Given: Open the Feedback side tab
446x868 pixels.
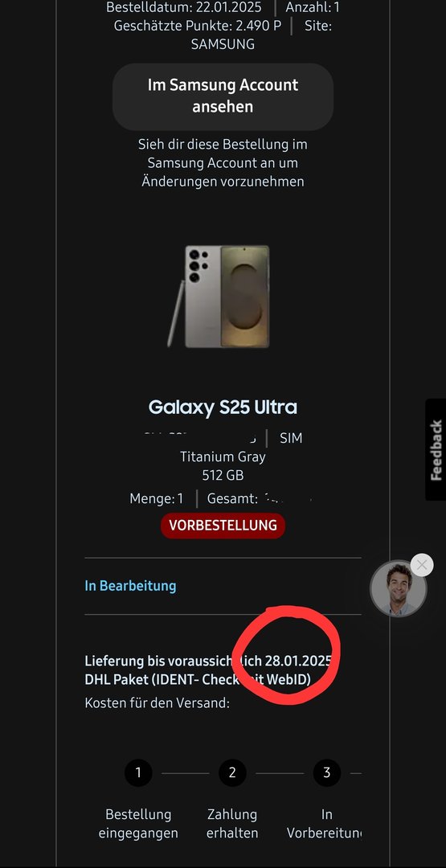Looking at the screenshot, I should point(436,449).
